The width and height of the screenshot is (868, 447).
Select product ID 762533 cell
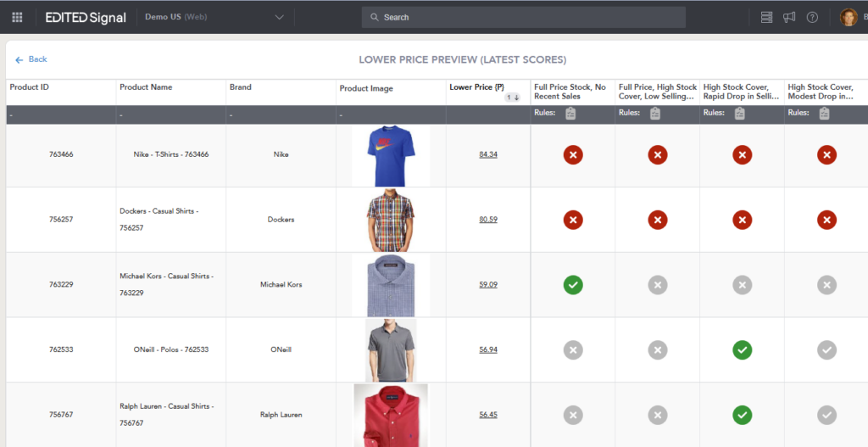[61, 349]
